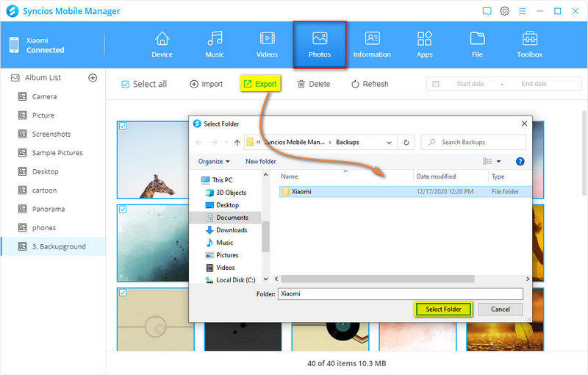Expand the address path history dropdown
Screen dimensions: 588x375
click(389, 142)
